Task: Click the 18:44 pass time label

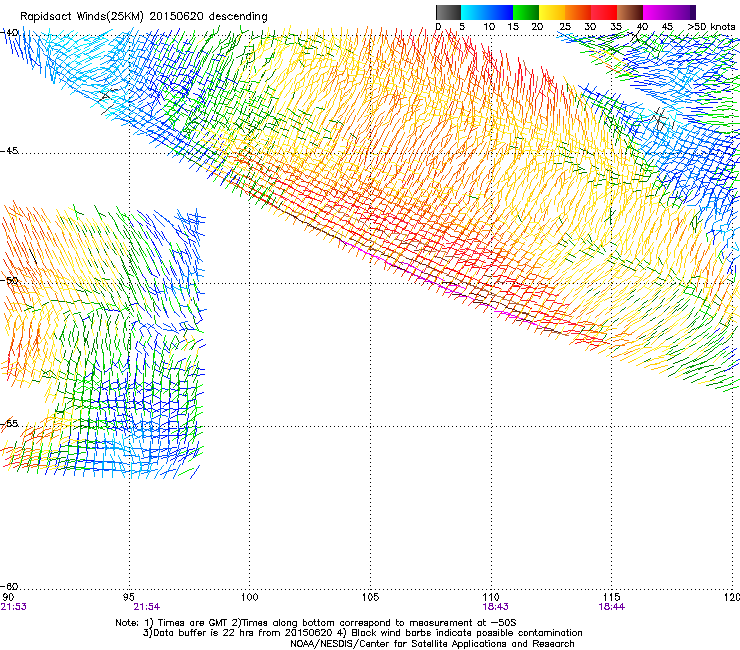Action: click(612, 607)
